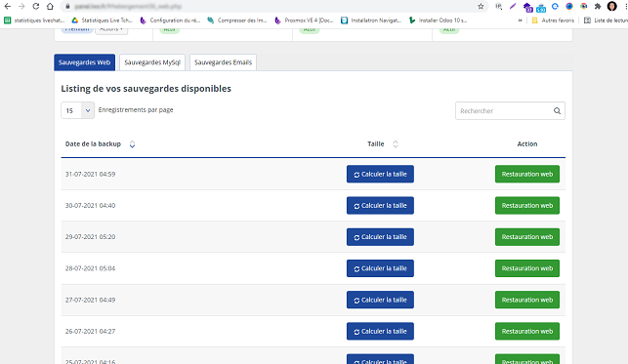Select the Sauvegardes Web tab
The width and height of the screenshot is (628, 364).
(85, 62)
